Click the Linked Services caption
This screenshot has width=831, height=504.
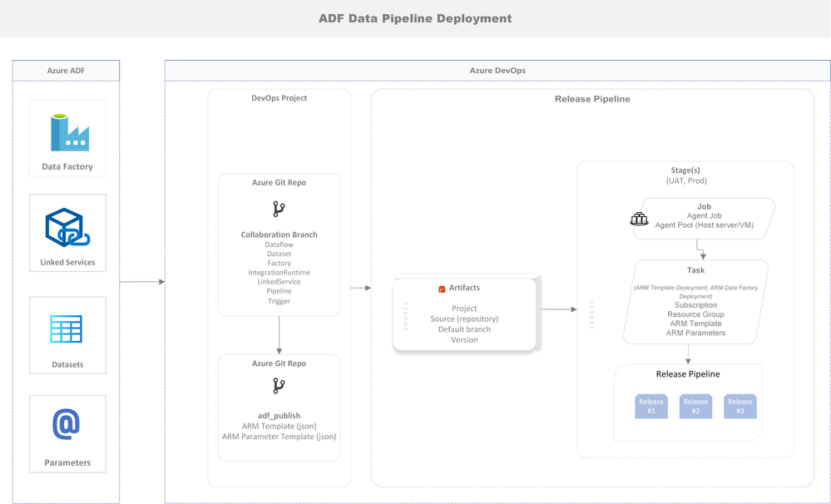(x=67, y=262)
